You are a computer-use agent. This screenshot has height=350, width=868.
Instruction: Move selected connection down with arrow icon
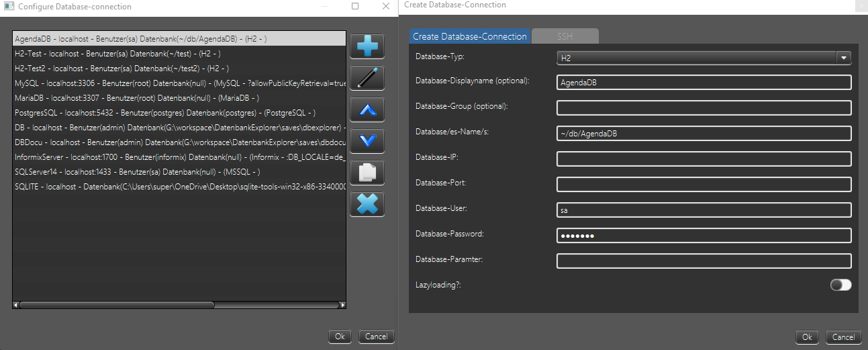click(x=367, y=141)
